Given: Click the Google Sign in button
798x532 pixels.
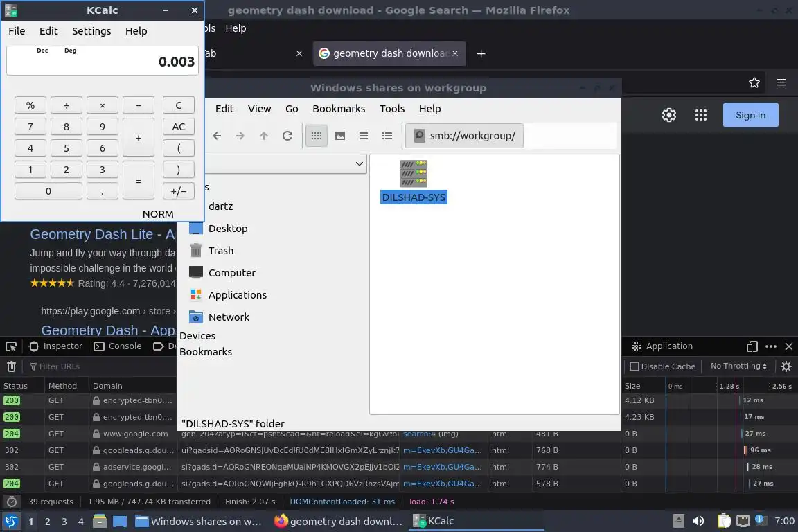Looking at the screenshot, I should [x=751, y=115].
